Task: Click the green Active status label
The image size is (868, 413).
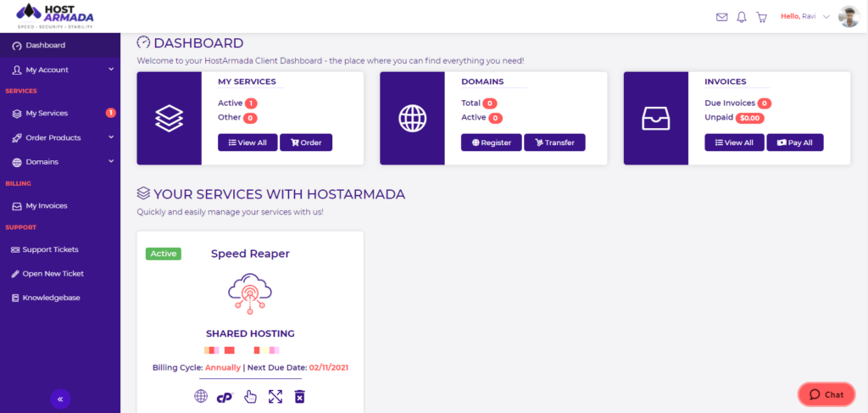Action: (x=164, y=254)
